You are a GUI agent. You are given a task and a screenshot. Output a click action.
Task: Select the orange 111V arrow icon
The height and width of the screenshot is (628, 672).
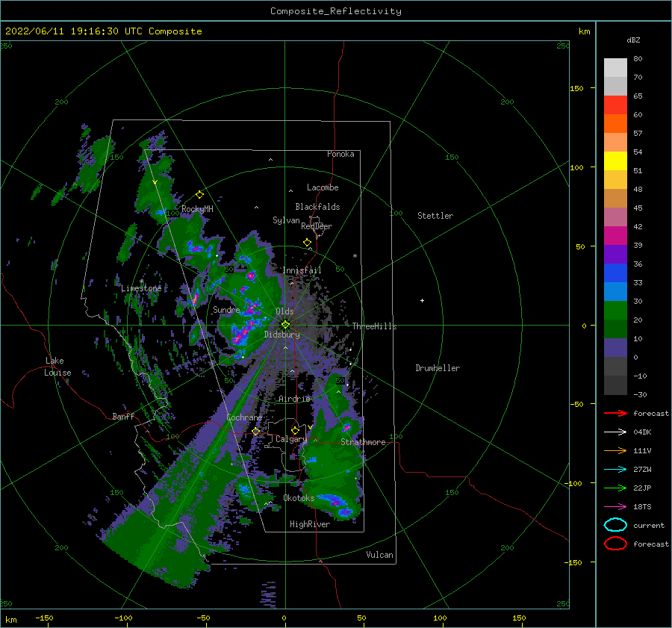coord(615,450)
